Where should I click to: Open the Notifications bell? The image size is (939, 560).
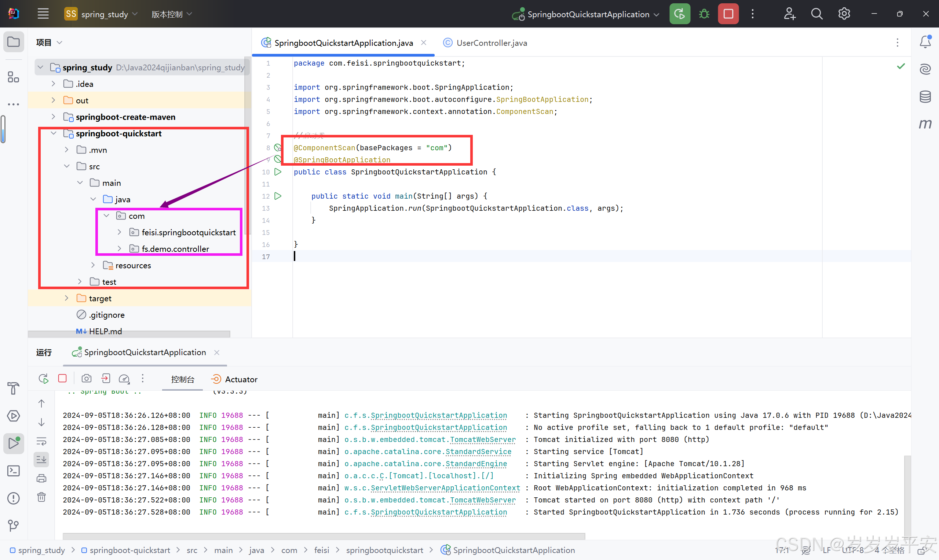point(925,41)
